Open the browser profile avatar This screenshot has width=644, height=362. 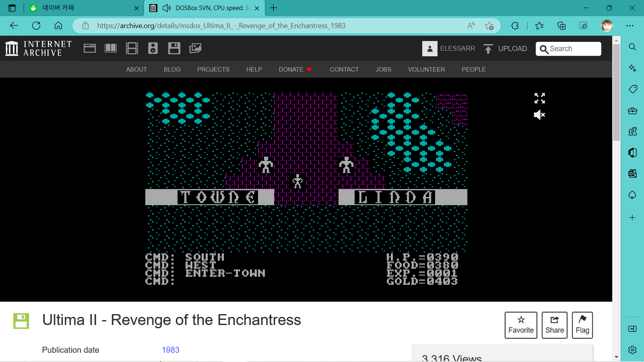(x=607, y=26)
